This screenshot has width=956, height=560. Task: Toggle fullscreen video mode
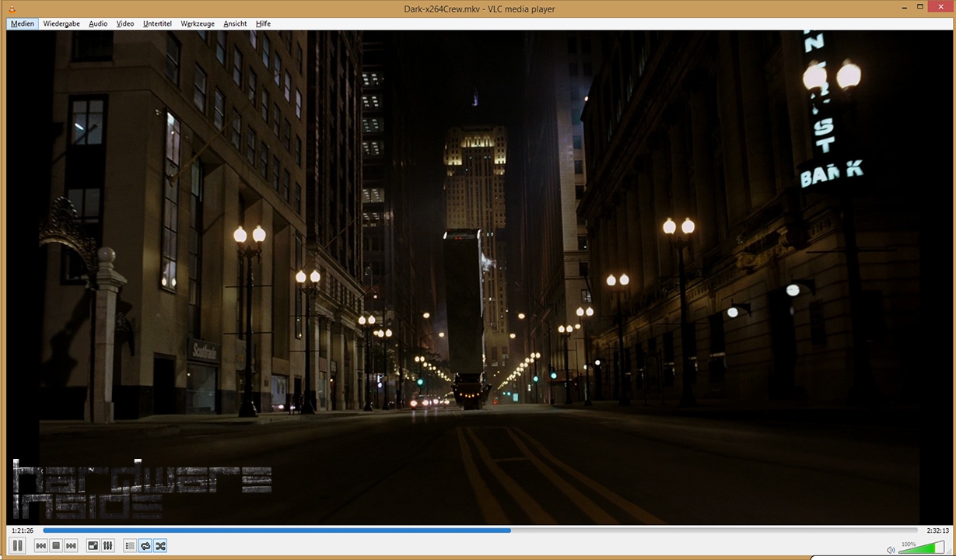click(93, 546)
